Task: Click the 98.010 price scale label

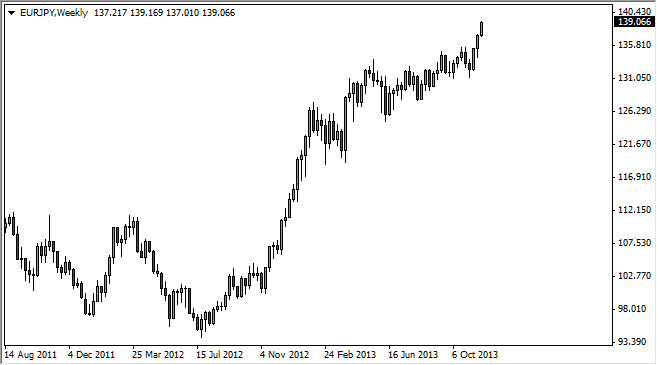Action: 634,309
